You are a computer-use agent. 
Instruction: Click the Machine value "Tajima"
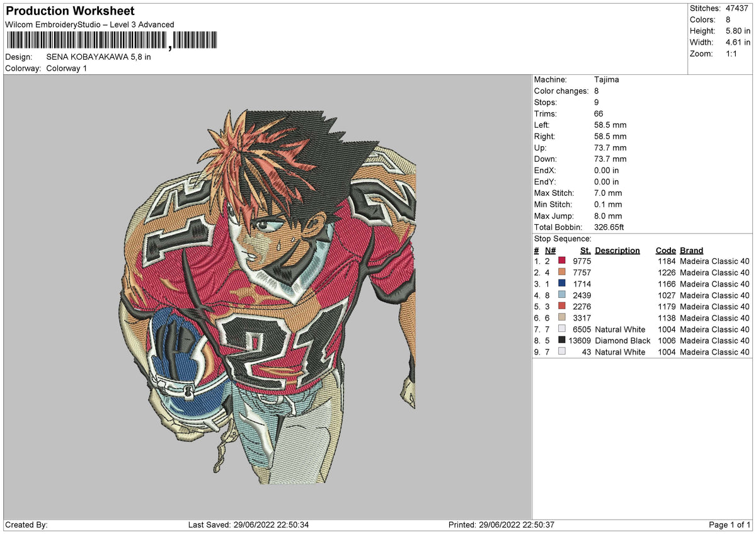pyautogui.click(x=607, y=80)
